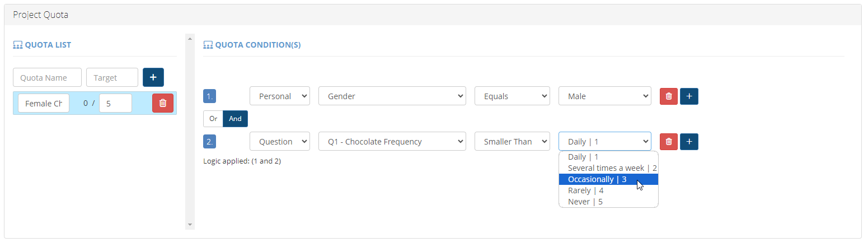The height and width of the screenshot is (242, 868).
Task: Delete condition 2 with trash icon
Action: [x=668, y=142]
